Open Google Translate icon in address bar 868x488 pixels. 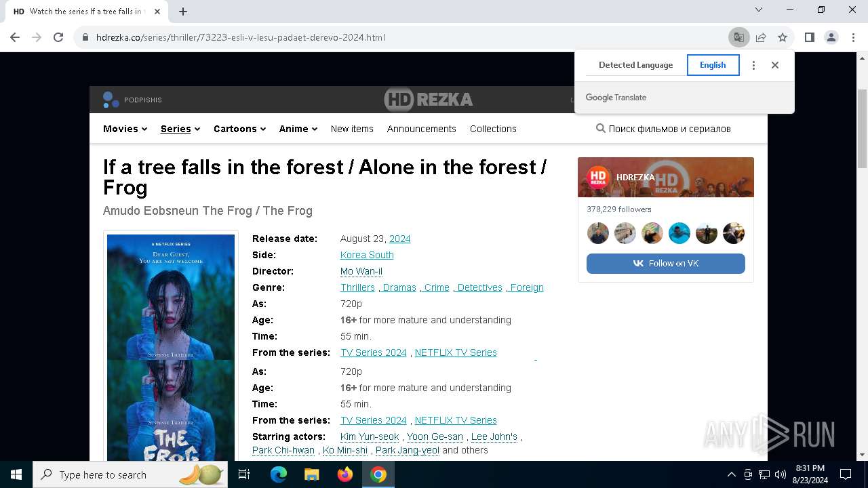[738, 37]
